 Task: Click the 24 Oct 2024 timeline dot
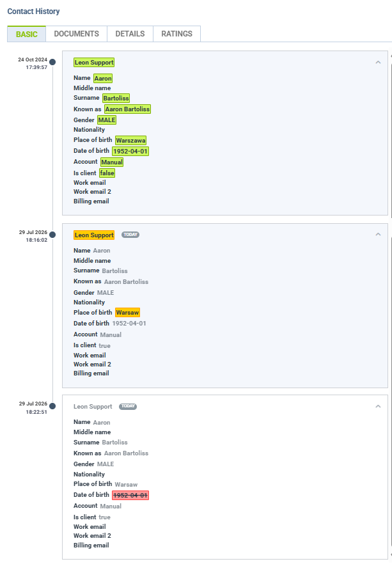[52, 62]
